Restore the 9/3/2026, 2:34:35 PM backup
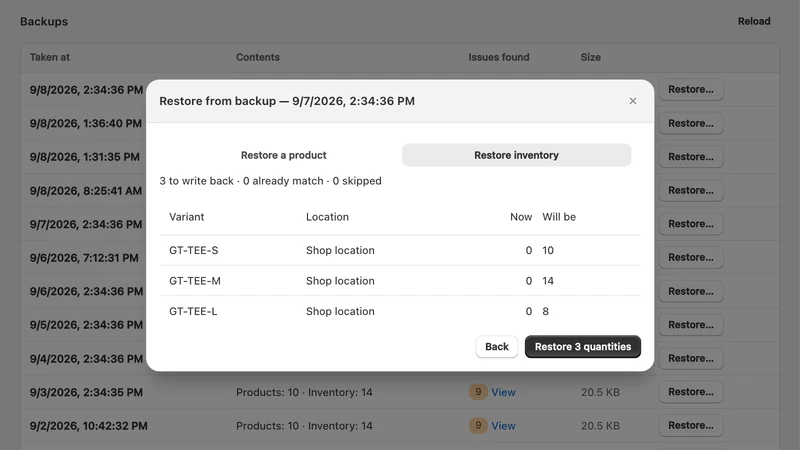Image resolution: width=800 pixels, height=450 pixels. click(691, 392)
